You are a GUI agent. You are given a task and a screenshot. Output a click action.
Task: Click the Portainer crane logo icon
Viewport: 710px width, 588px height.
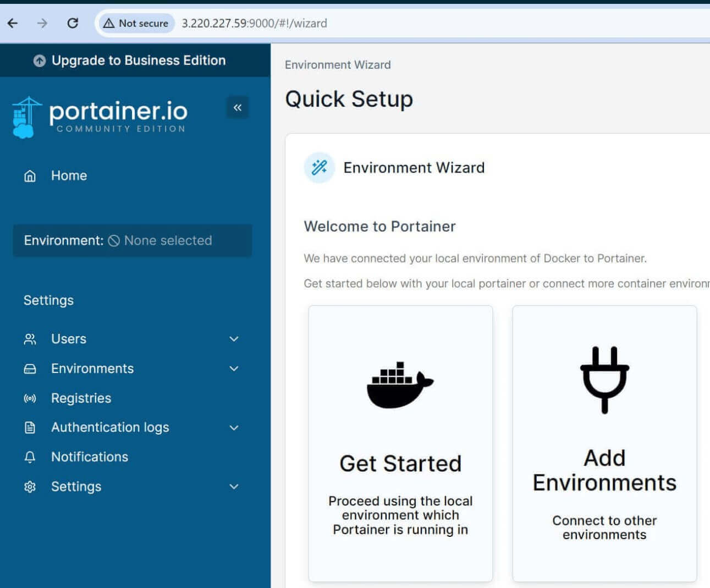pyautogui.click(x=26, y=117)
